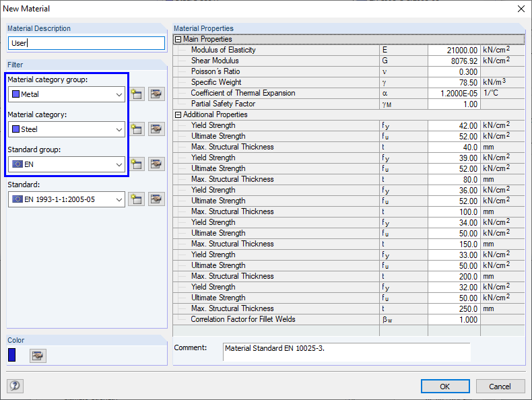532x400 pixels.
Task: Select the Max. Structural Thickness value 150.0
Action: (x=454, y=244)
